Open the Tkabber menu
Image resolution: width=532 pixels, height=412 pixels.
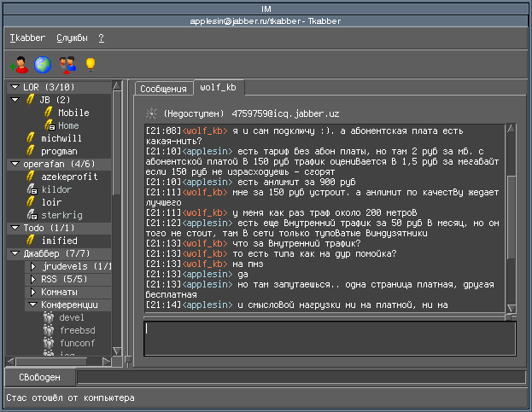26,38
